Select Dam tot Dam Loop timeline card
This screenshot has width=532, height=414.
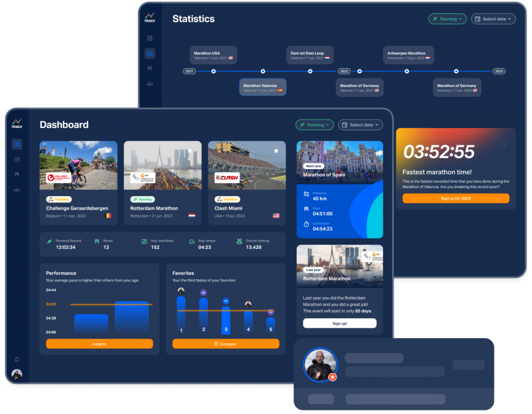310,55
